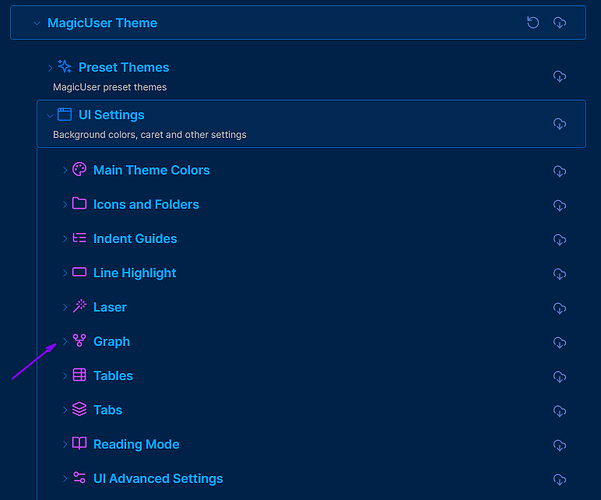Screen dimensions: 601x500
Task: Expand the Indent Guides chevron
Action: click(x=65, y=238)
